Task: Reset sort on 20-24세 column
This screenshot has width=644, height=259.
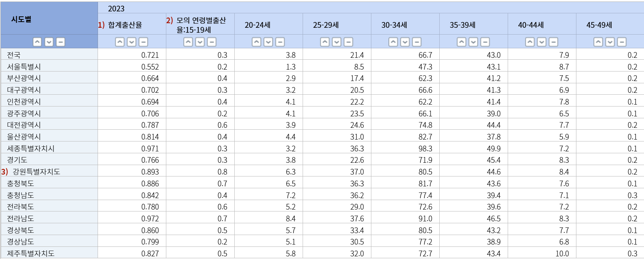Action: click(280, 42)
